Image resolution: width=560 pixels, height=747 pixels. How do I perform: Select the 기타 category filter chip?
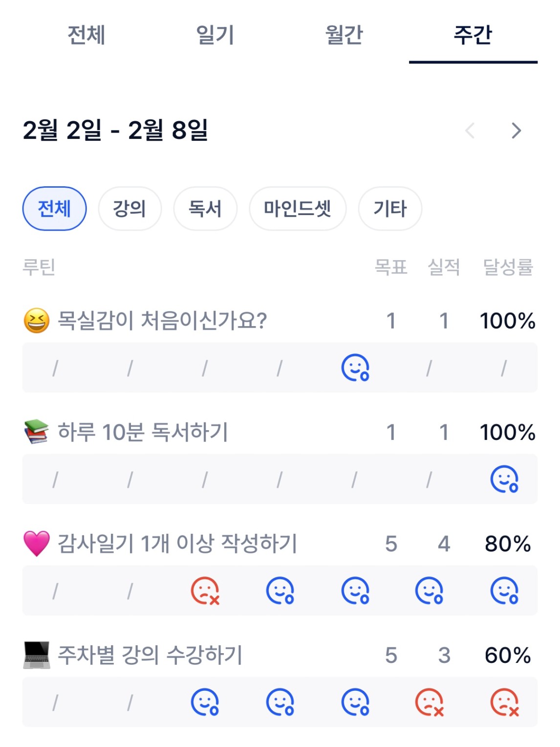390,209
